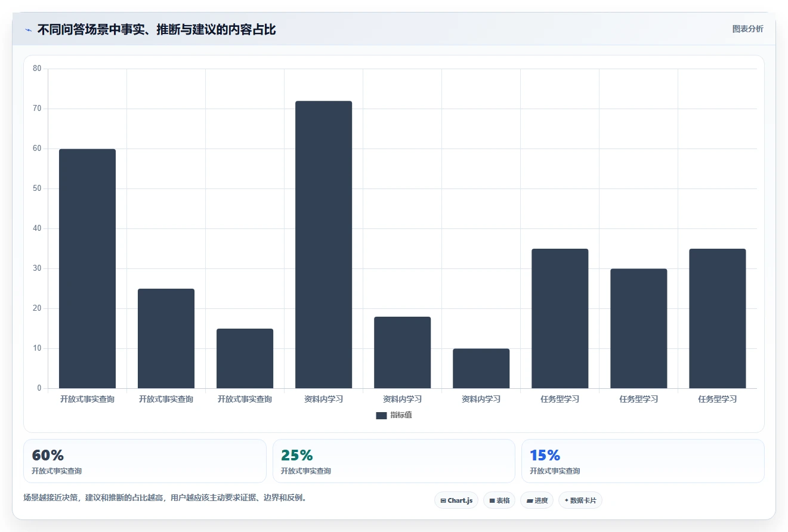The image size is (788, 532).
Task: Click the tallest bar, valued at 72
Action: point(324,245)
